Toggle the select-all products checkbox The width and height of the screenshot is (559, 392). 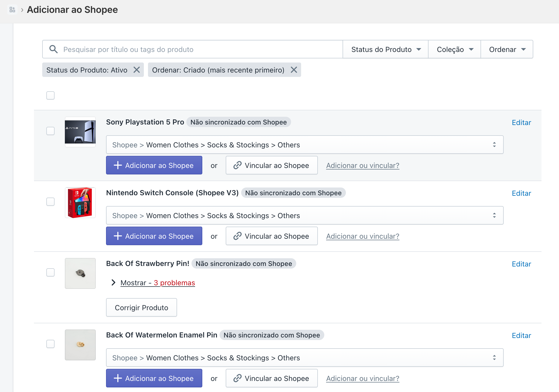click(x=50, y=95)
